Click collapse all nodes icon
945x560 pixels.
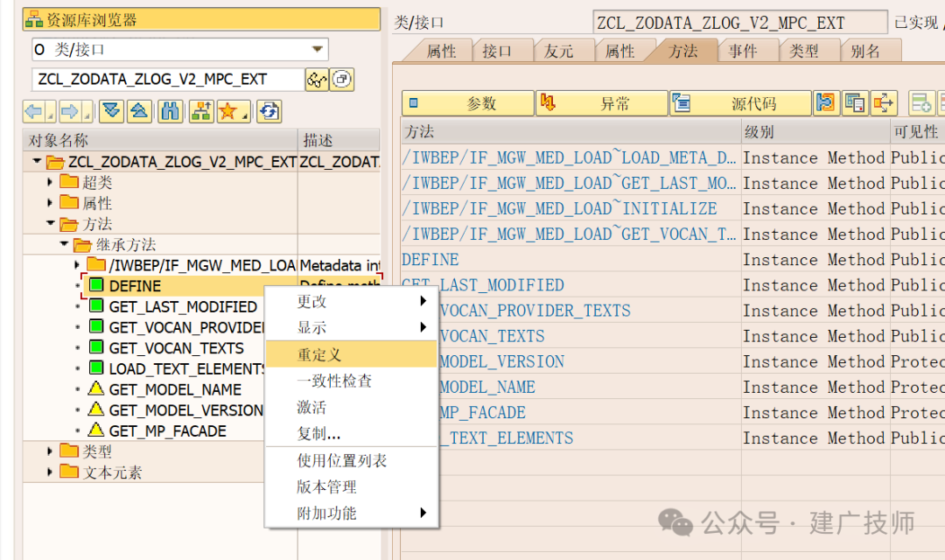coord(139,111)
